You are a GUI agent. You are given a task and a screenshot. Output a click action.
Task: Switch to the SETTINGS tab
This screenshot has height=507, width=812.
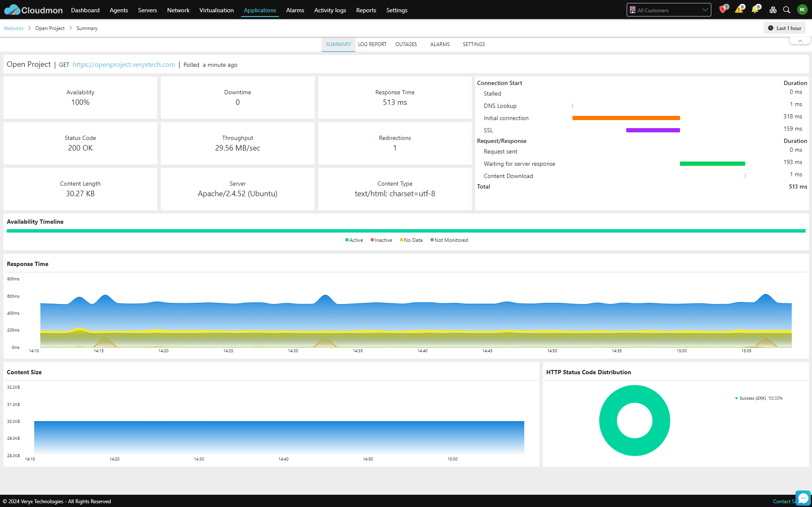pyautogui.click(x=474, y=44)
